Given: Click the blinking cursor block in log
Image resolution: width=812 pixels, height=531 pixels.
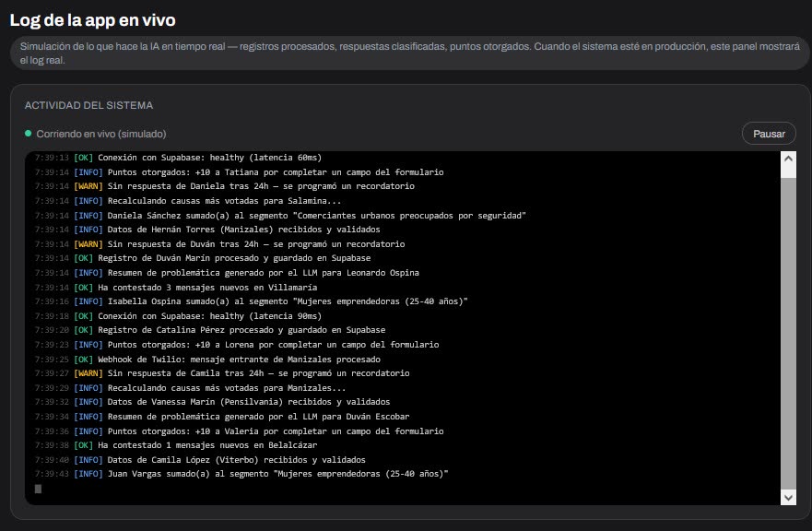Looking at the screenshot, I should pyautogui.click(x=38, y=489).
